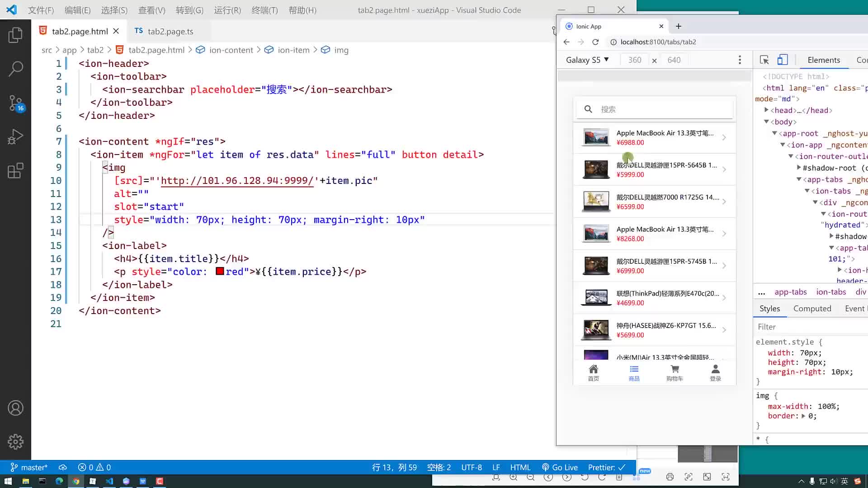
Task: Open device toolbar more options menu
Action: pyautogui.click(x=740, y=60)
